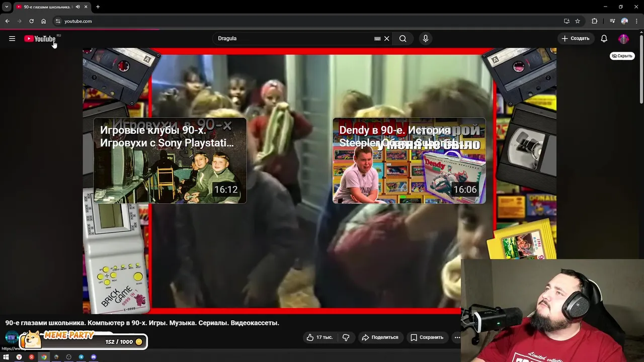Click Поделиться share button
Screen dimensions: 644x362
[x=380, y=337]
